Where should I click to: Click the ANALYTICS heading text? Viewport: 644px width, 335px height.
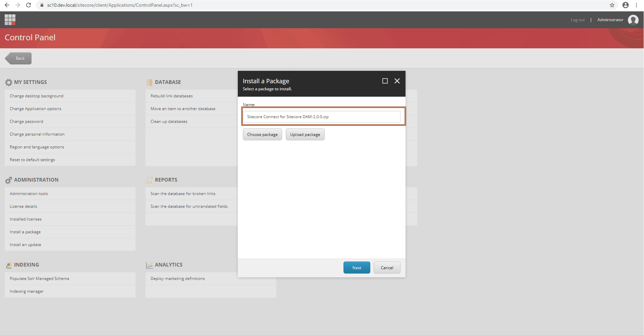coord(169,265)
